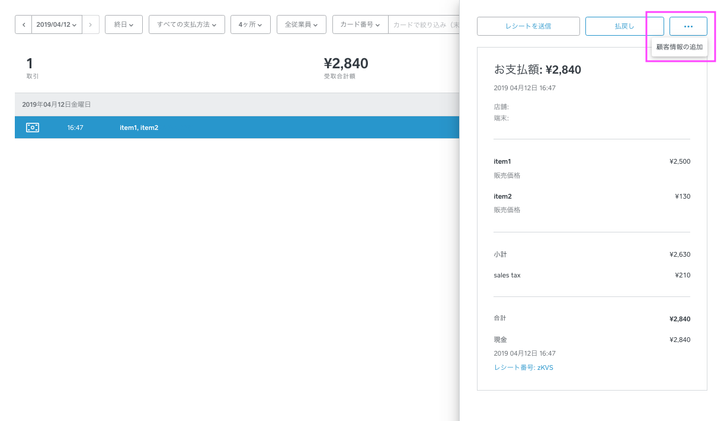Click the ¥210 sales tax amount

(x=682, y=275)
